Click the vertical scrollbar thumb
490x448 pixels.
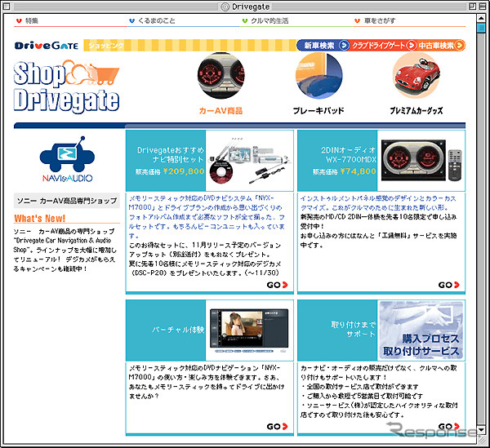coord(481,28)
